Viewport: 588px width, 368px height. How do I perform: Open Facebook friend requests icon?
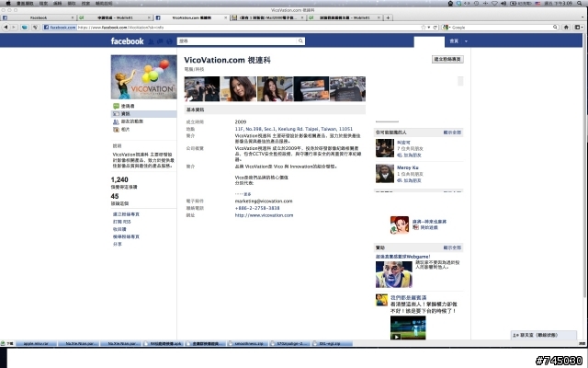151,41
